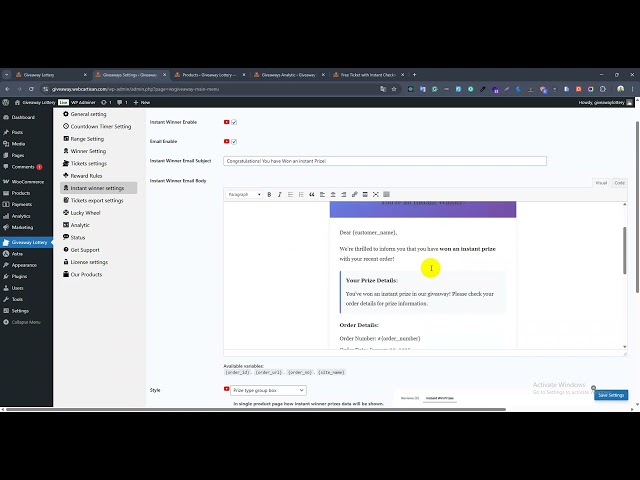Apply blockquote formatting in the editor
This screenshot has height=480, width=640.
(x=311, y=195)
